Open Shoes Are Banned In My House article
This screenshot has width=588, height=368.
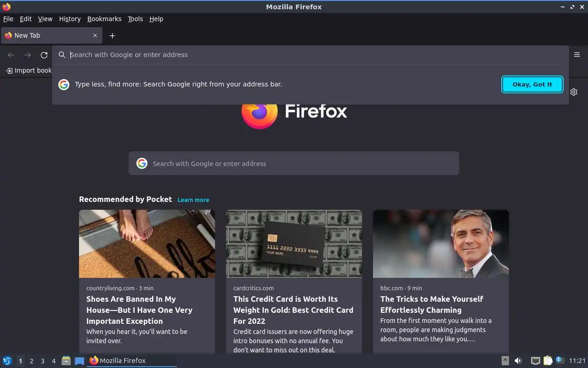pos(140,310)
